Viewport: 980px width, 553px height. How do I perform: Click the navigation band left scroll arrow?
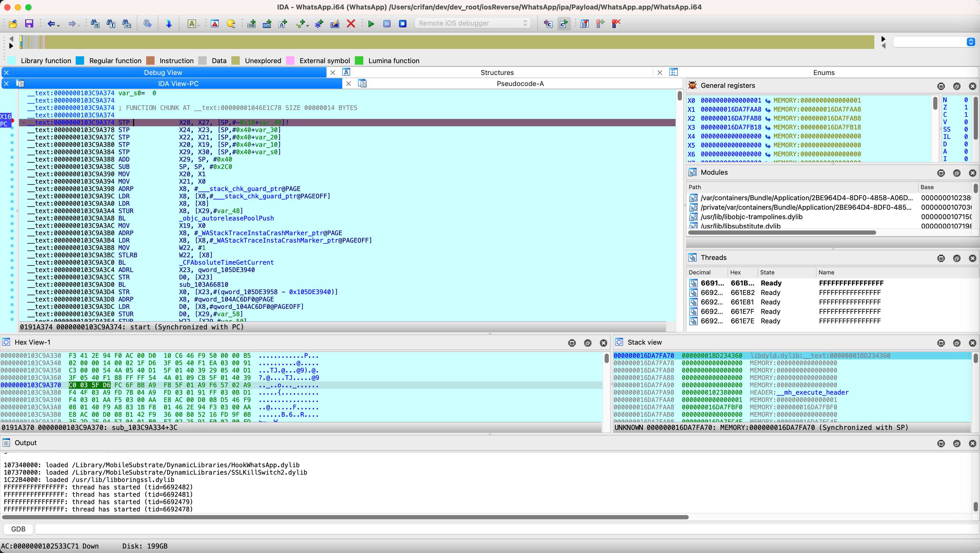click(x=11, y=38)
